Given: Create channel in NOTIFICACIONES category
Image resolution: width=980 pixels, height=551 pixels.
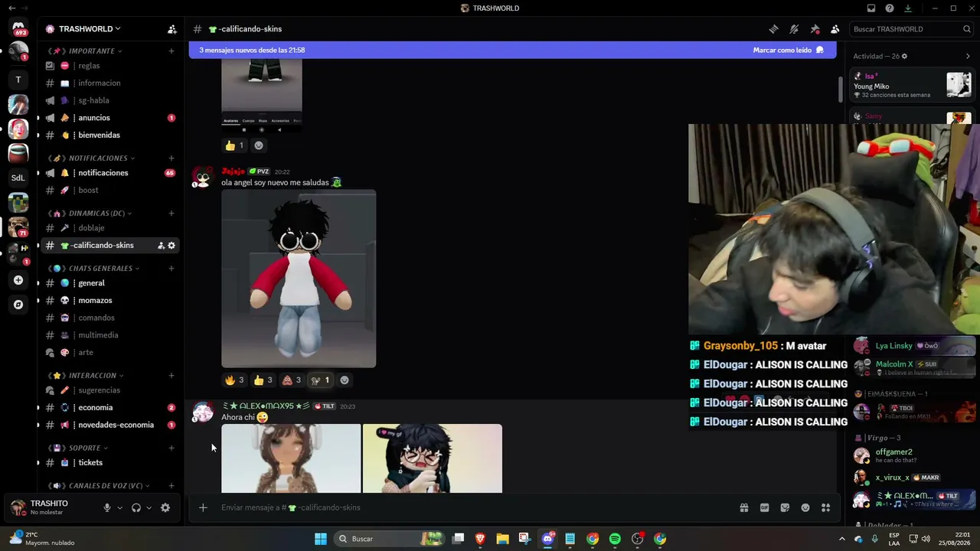Looking at the screenshot, I should pos(171,158).
